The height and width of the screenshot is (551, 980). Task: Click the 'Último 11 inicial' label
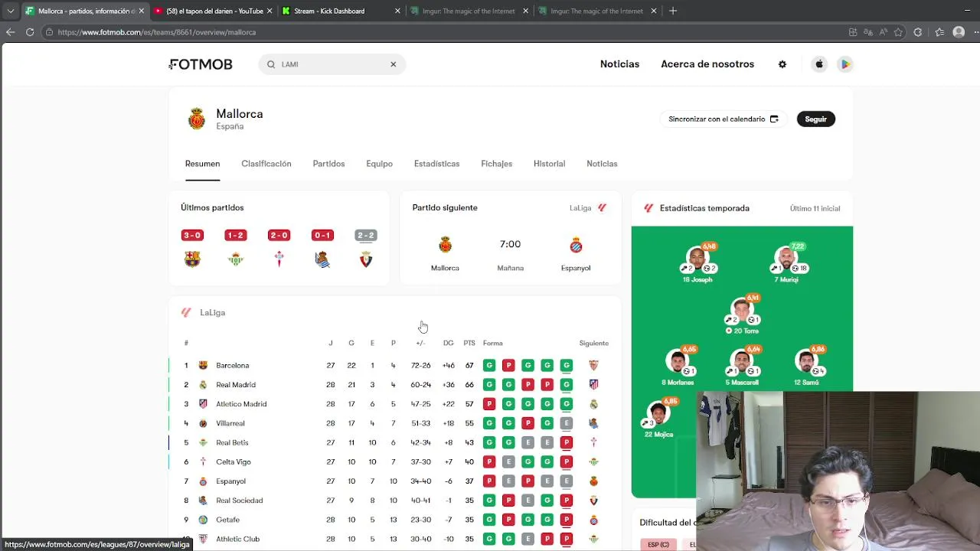point(815,208)
